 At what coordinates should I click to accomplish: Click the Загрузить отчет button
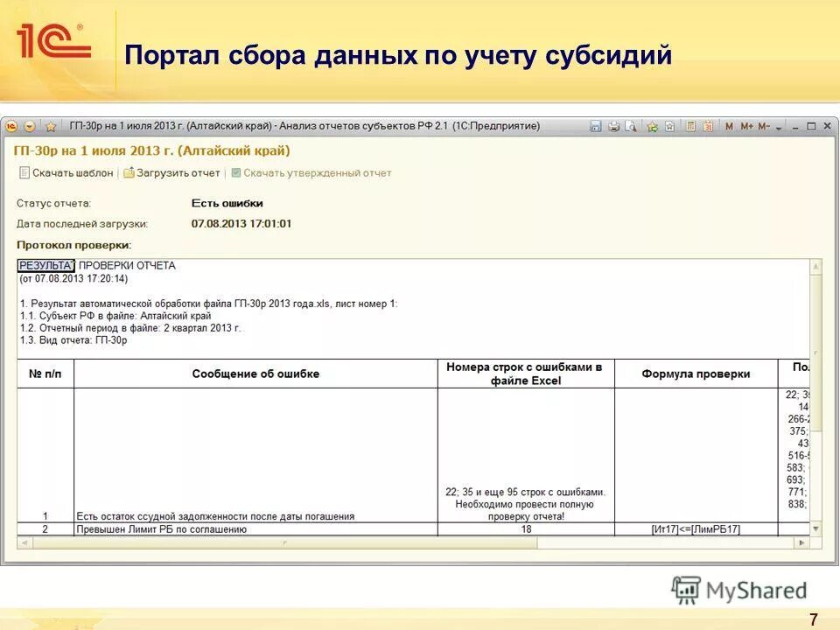[172, 173]
